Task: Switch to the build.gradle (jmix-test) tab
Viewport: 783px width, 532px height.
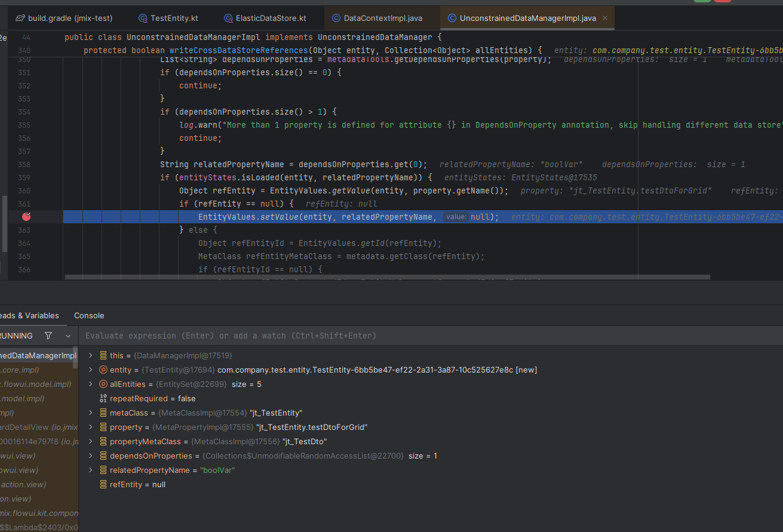Action: point(63,19)
